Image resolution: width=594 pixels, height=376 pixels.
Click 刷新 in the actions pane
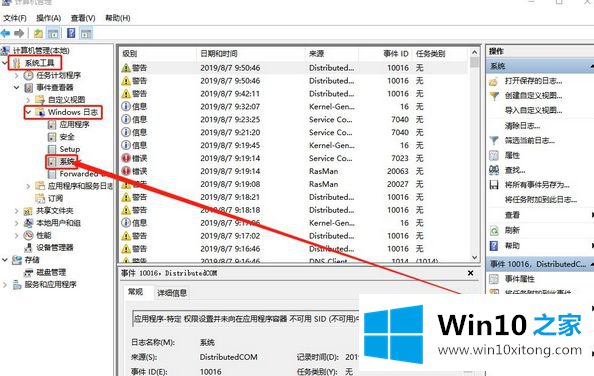pyautogui.click(x=512, y=230)
